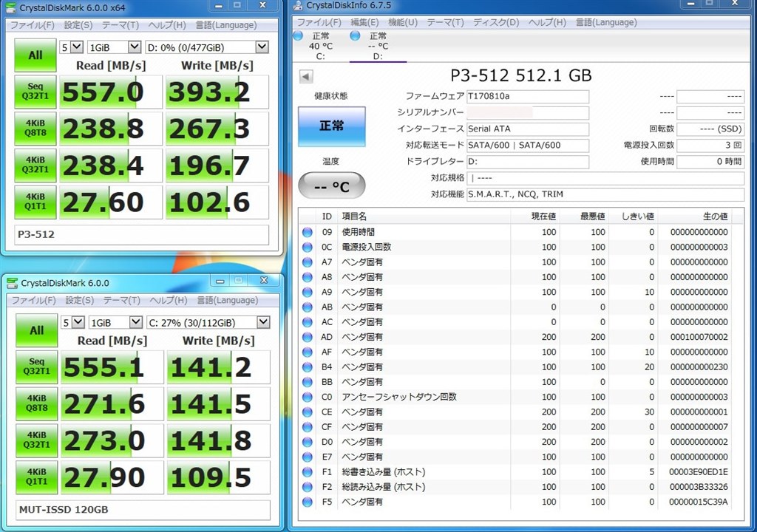Image resolution: width=757 pixels, height=532 pixels.
Task: Click the blue status icon in row C0
Action: point(307,397)
